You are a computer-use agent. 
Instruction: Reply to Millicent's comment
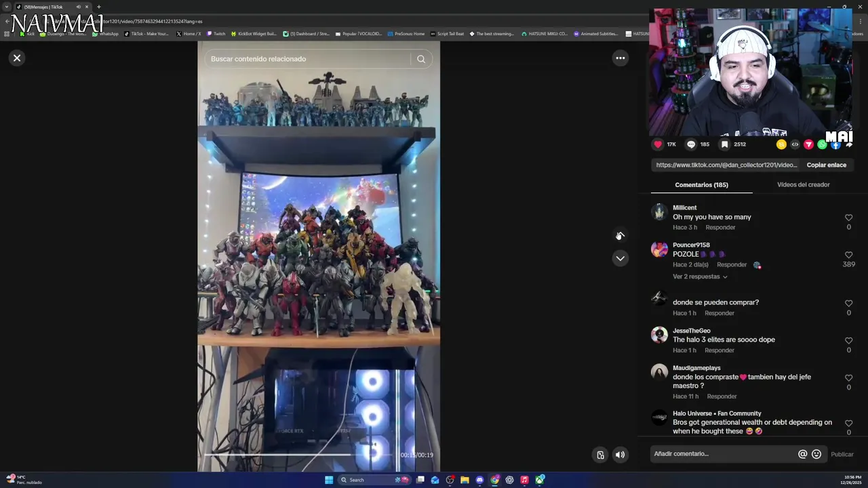pyautogui.click(x=720, y=228)
